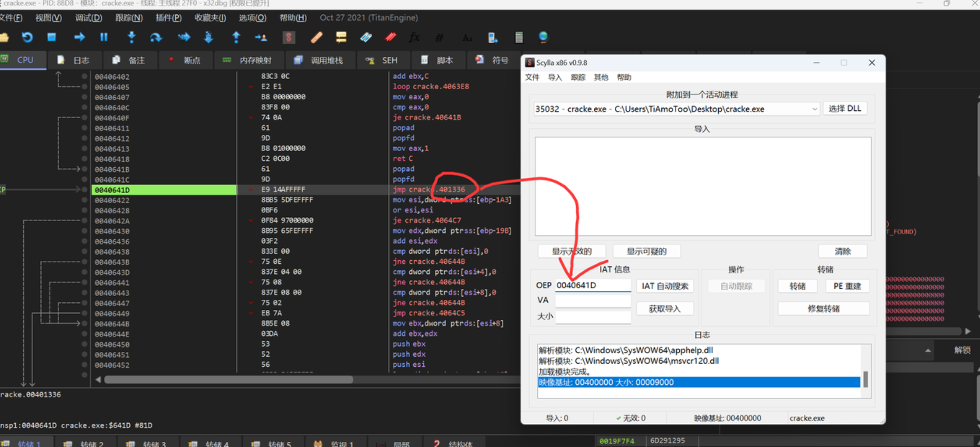This screenshot has width=980, height=447.
Task: Click the 获取导入 button
Action: point(665,309)
